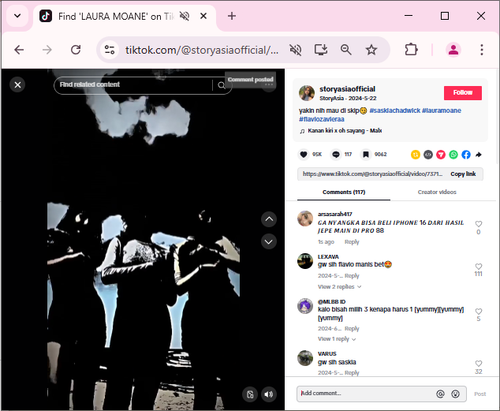The height and width of the screenshot is (411, 500).
Task: Open the video more options three dots
Action: coord(269,85)
